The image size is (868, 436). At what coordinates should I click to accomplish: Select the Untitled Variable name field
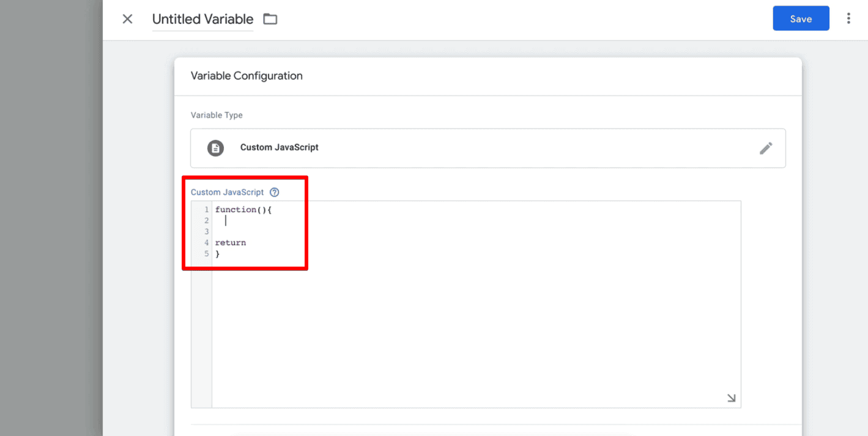(202, 19)
